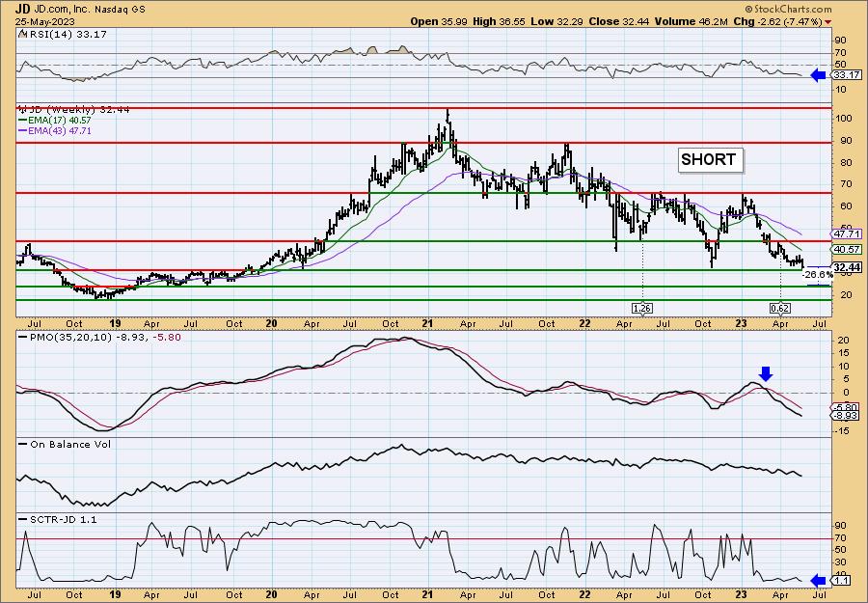Click the blue arrow pointing at RSI 33.17
Viewport: 868px width, 603px height.
pyautogui.click(x=818, y=75)
